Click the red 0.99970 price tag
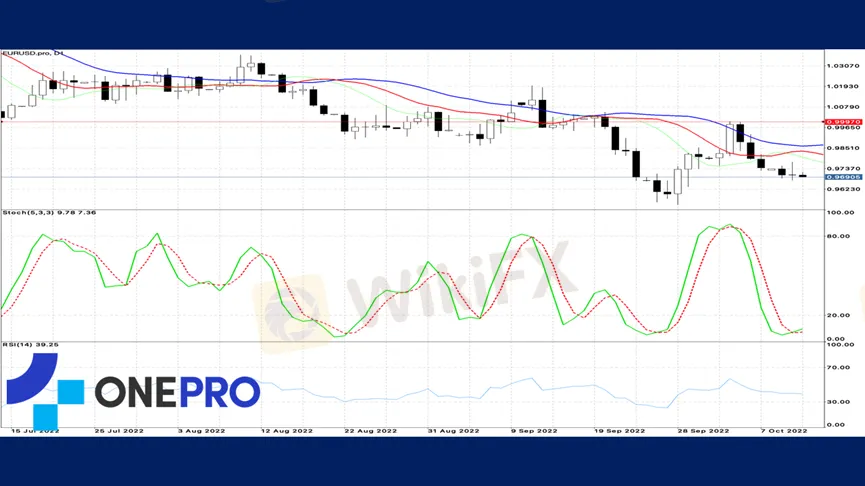The image size is (865, 486). [x=842, y=122]
